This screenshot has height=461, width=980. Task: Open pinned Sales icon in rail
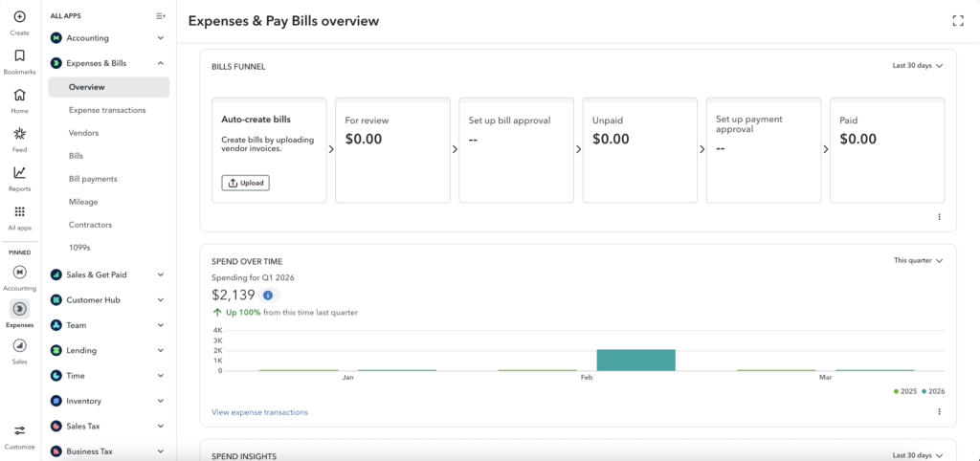coord(19,345)
